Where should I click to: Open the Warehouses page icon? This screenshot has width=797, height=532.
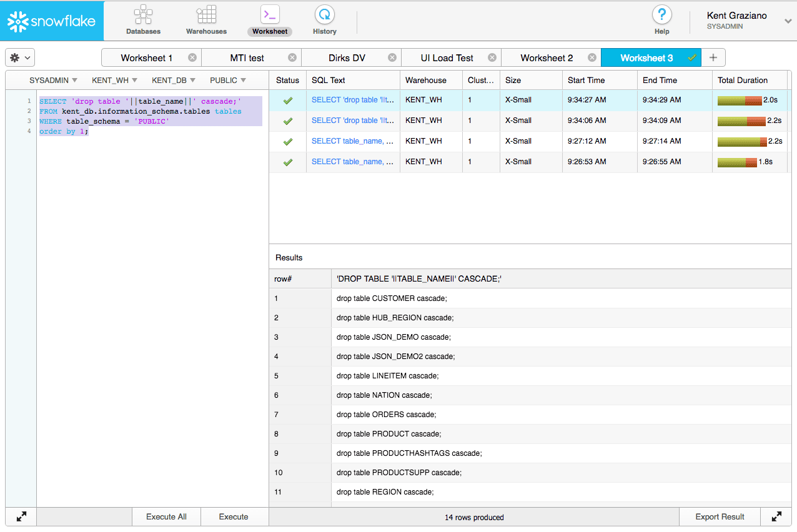206,15
